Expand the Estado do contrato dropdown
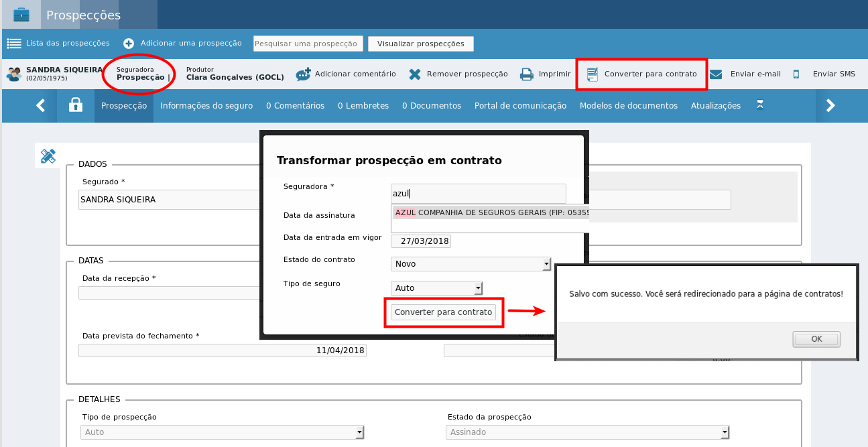 (471, 264)
